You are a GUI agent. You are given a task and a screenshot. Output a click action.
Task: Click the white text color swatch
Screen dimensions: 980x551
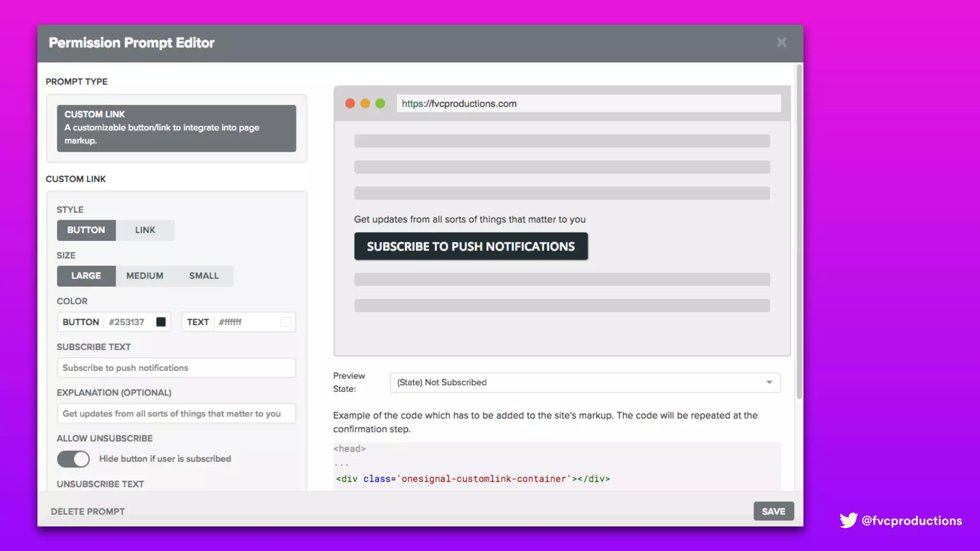pyautogui.click(x=286, y=322)
